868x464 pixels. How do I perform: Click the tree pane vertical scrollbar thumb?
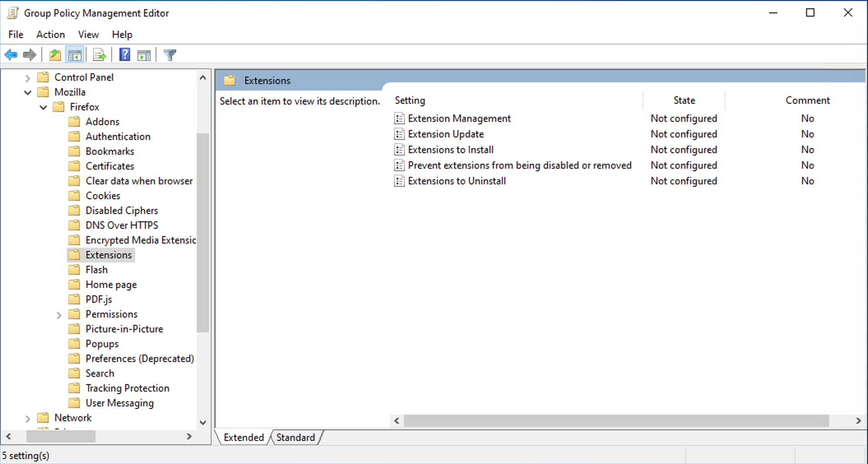203,233
